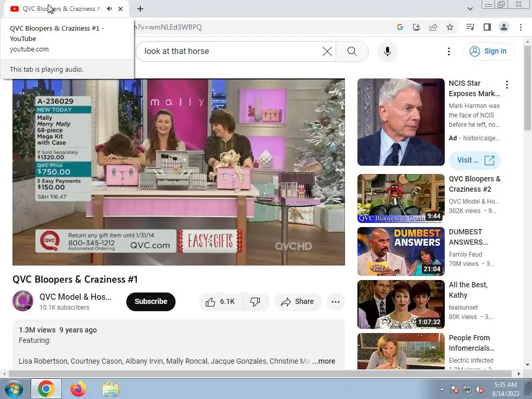532x399 pixels.
Task: Click the volume tray icon
Action: pyautogui.click(x=480, y=389)
